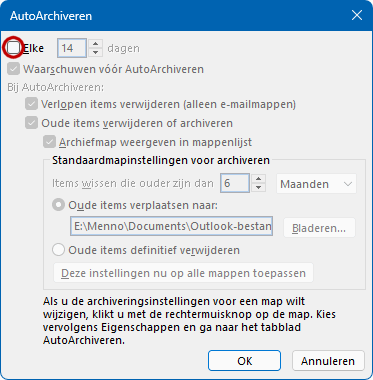This screenshot has height=380, width=373.
Task: Click the item age field showing 6
Action: tap(235, 183)
